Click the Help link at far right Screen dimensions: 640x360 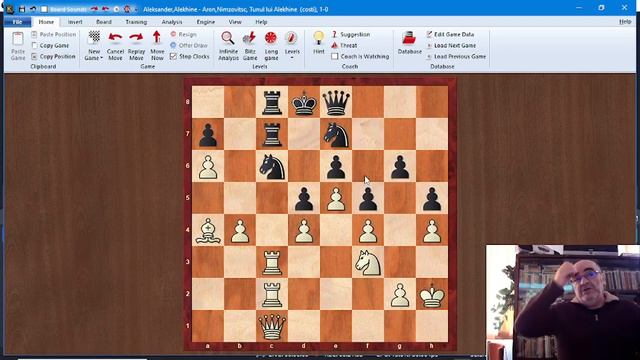pyautogui.click(x=625, y=22)
